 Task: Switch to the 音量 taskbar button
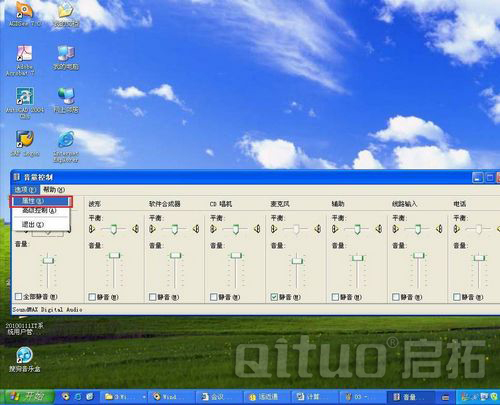tap(411, 397)
